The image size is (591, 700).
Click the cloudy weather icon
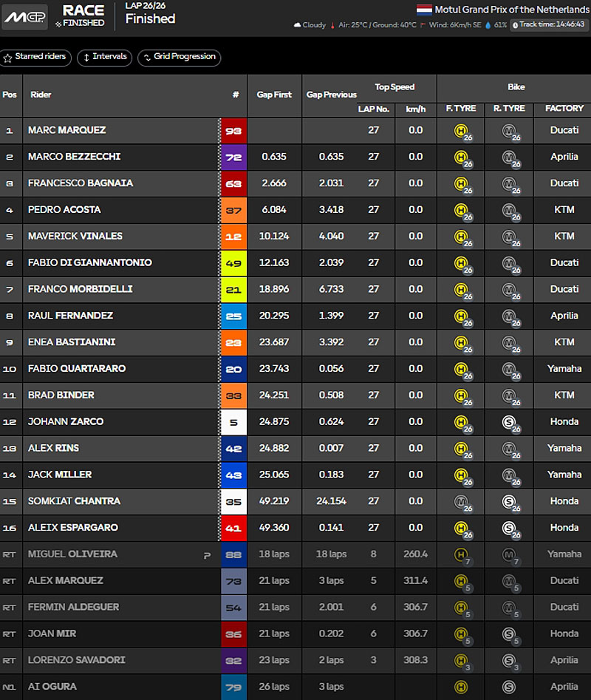tap(297, 25)
